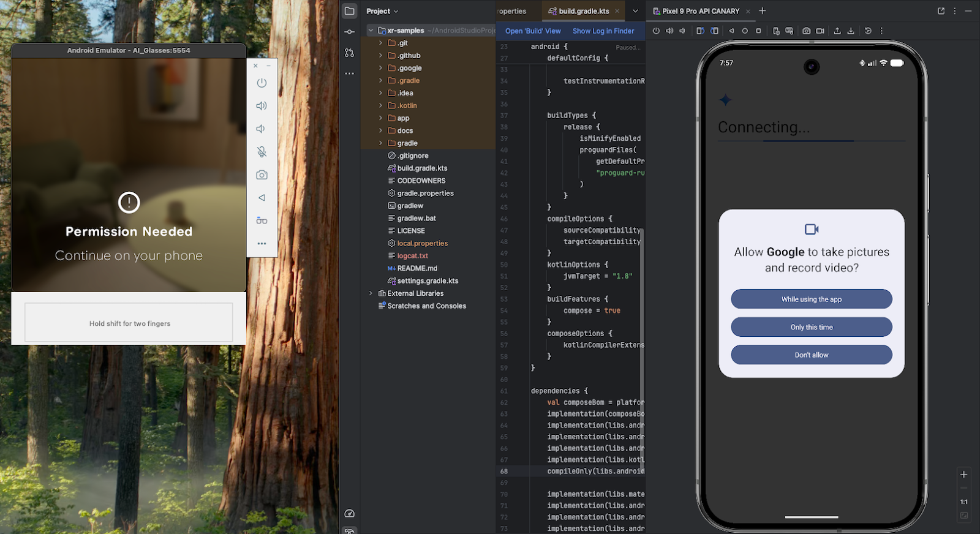The width and height of the screenshot is (980, 534).
Task: Toggle the microphone mute on AI Glasses emulator
Action: click(x=262, y=152)
